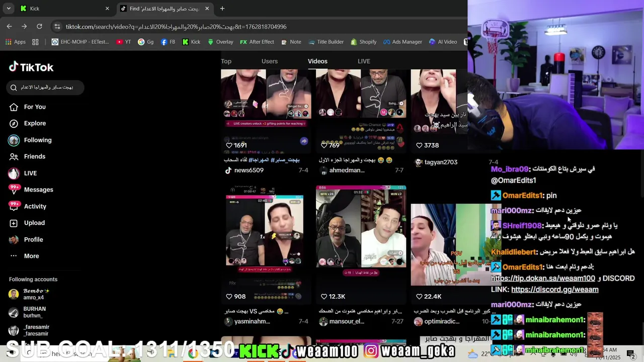Viewport: 644px width, 362px height.
Task: Open a new browser tab
Action: point(222,9)
